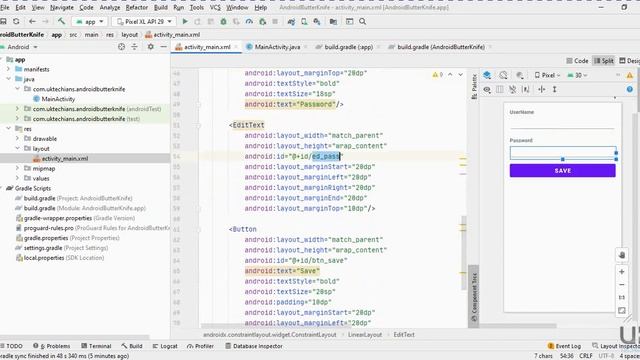Open the API 30 version dropdown
This screenshot has height=360, width=640.
[577, 75]
